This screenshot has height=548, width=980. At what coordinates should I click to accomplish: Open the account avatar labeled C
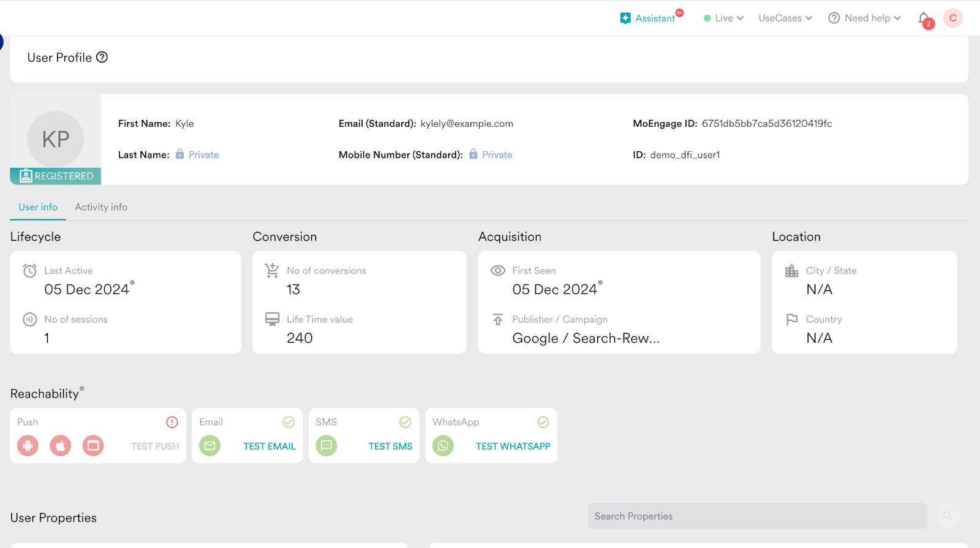click(x=952, y=18)
